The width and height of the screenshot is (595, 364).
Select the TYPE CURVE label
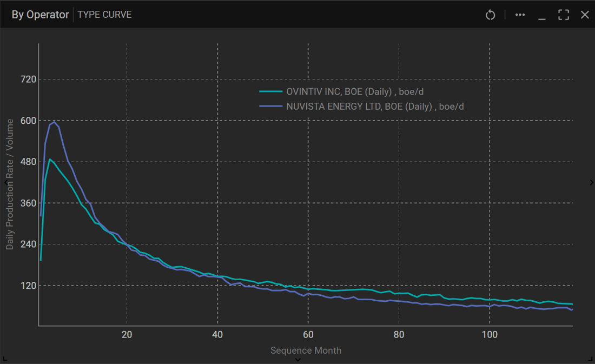click(x=104, y=15)
